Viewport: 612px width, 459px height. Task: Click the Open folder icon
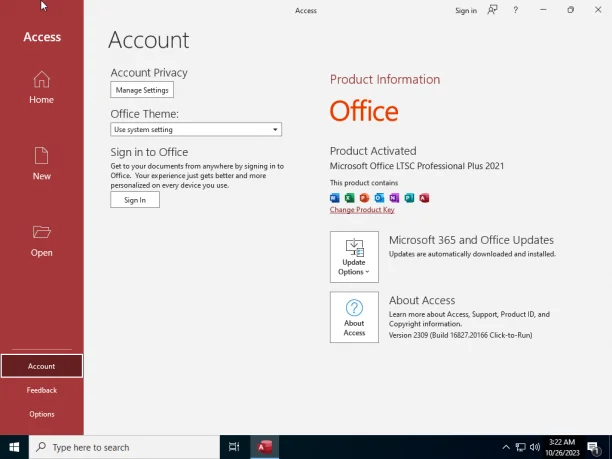pos(41,232)
